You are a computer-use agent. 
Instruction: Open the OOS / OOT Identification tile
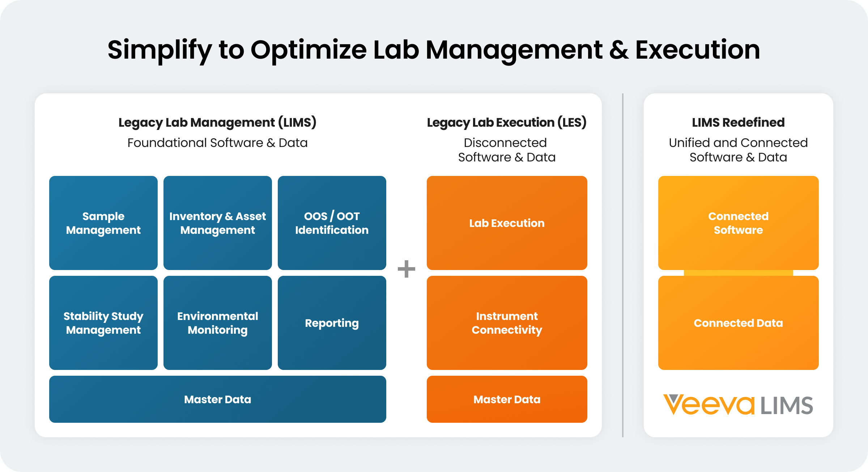[x=332, y=223]
